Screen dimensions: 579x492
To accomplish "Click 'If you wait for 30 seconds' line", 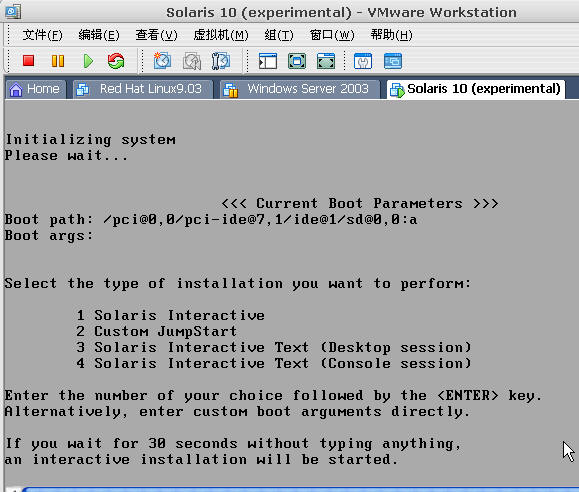I will coord(233,444).
